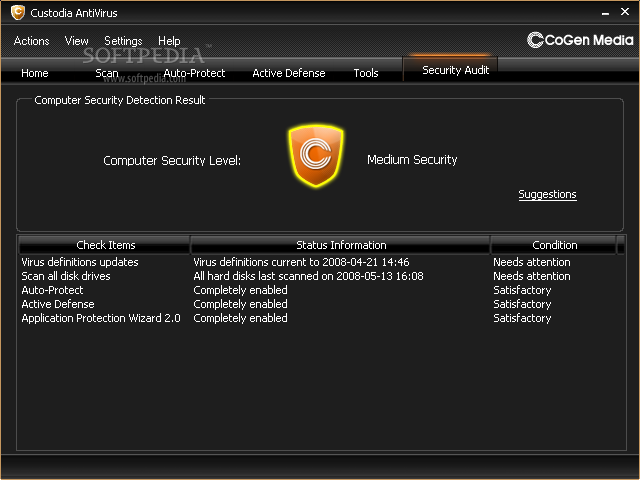Select the Active Defense tab
Image resolution: width=640 pixels, height=480 pixels.
(x=287, y=73)
